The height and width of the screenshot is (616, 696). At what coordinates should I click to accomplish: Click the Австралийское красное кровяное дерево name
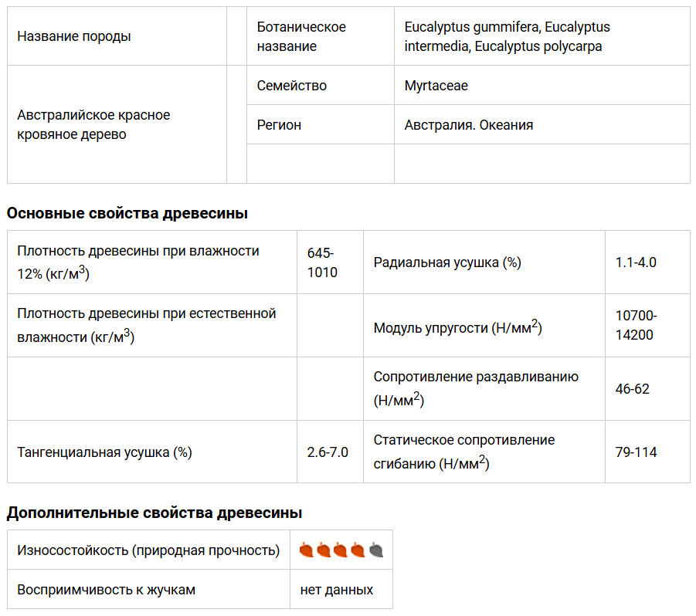coord(93,124)
